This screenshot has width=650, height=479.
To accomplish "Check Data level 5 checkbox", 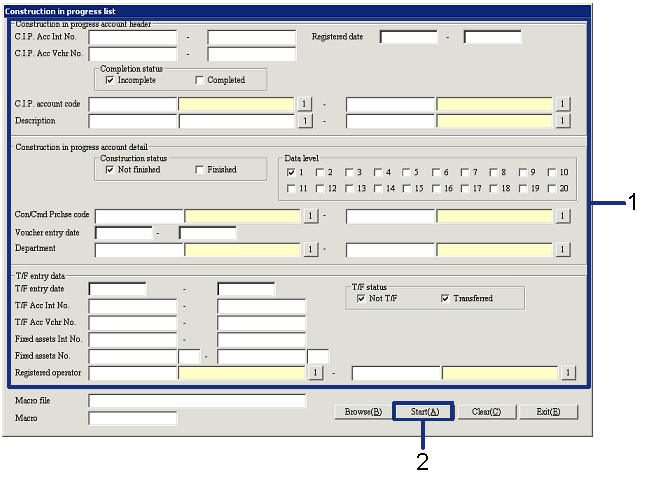I will [x=406, y=172].
